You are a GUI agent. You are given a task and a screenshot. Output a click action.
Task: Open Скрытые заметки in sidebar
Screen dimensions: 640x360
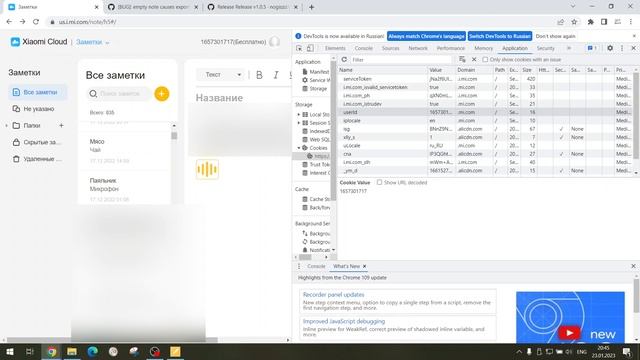coord(37,142)
